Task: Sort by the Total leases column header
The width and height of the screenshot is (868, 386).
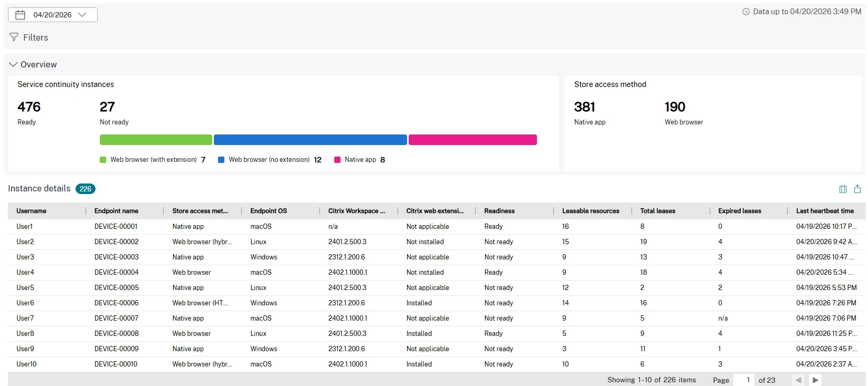Action: pyautogui.click(x=658, y=211)
